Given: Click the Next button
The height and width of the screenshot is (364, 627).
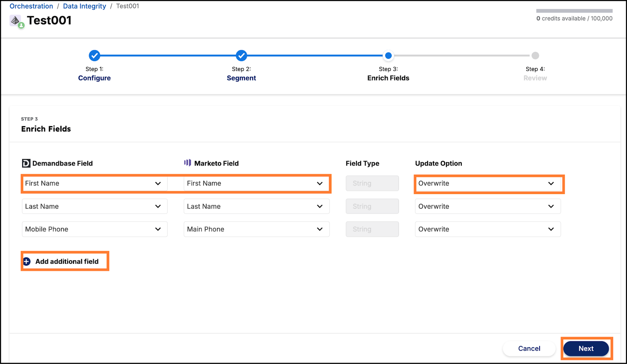Looking at the screenshot, I should 586,348.
